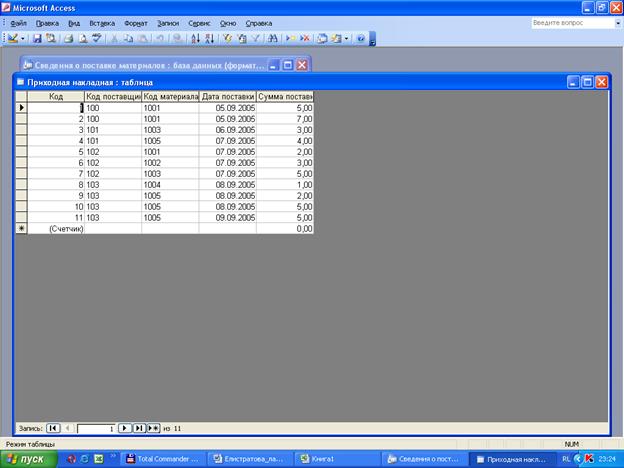Click the Undo arrow icon
This screenshot has width=624, height=468.
pyautogui.click(x=160, y=39)
